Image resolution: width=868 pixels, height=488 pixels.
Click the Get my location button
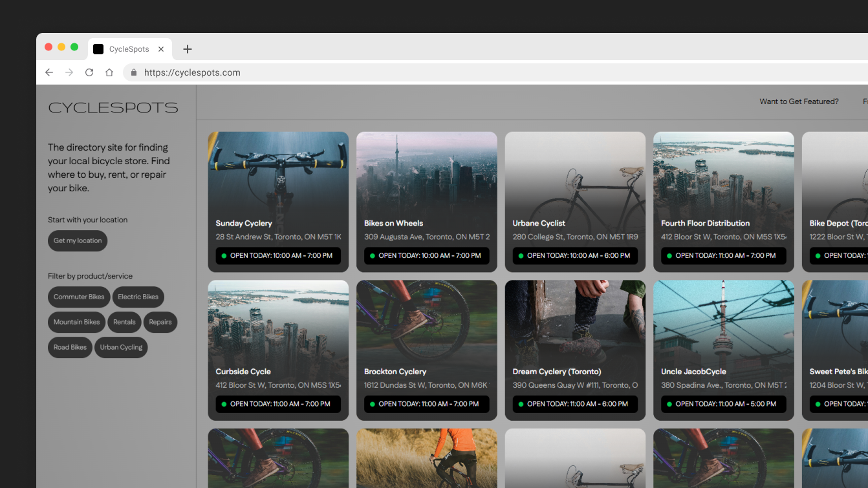pyautogui.click(x=78, y=240)
